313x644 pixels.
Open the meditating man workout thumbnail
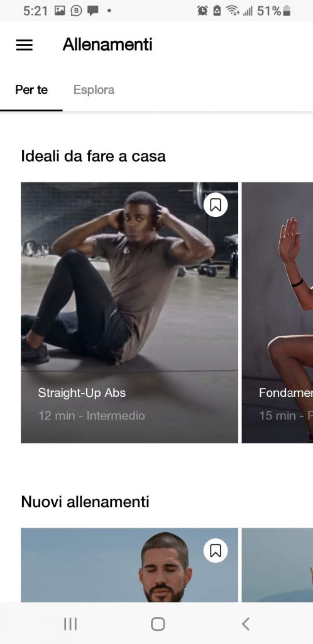tap(129, 565)
